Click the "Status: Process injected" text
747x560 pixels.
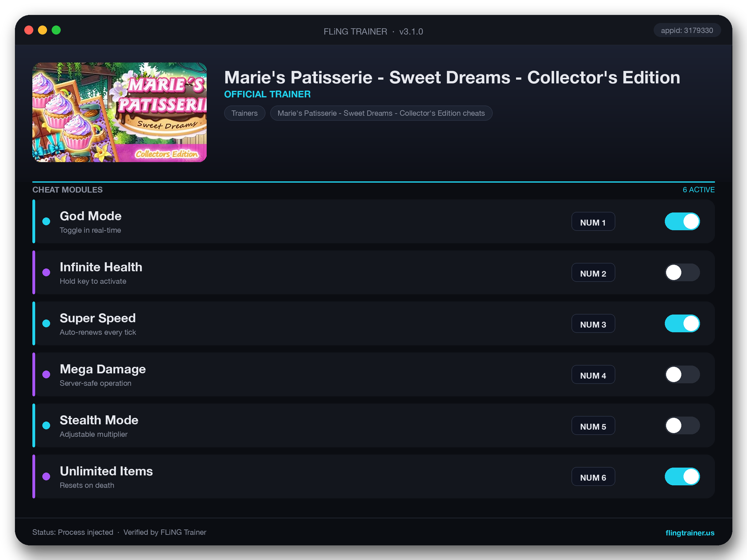[x=73, y=532]
